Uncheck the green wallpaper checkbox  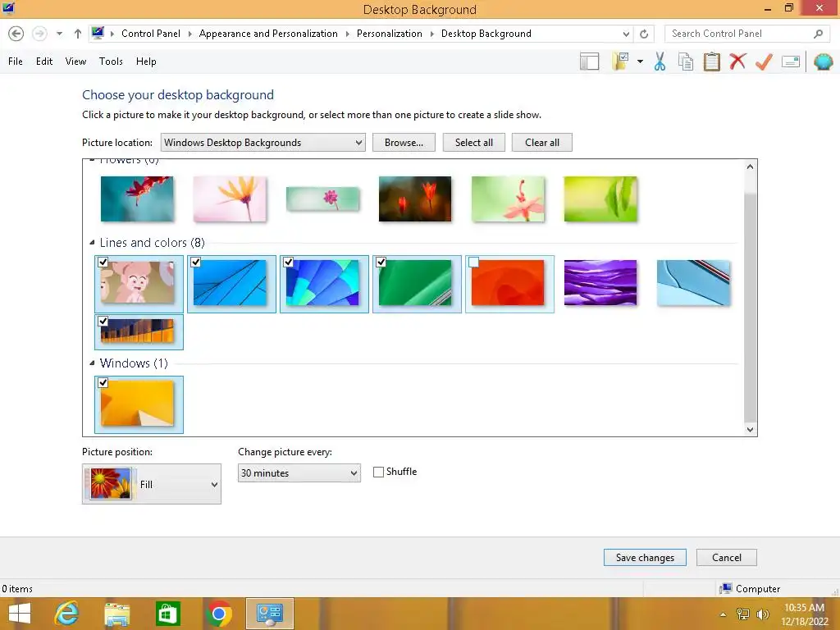(381, 262)
